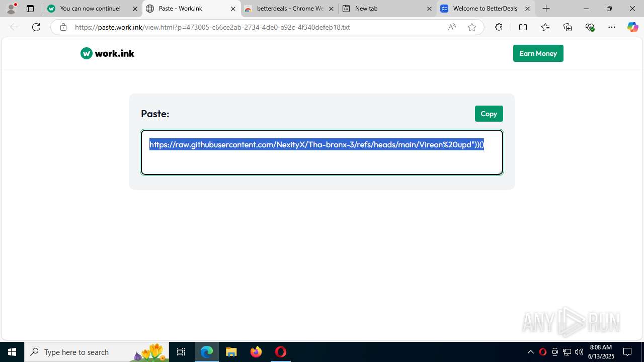Close the 'You can now continue!' tab
The height and width of the screenshot is (362, 644).
(135, 9)
